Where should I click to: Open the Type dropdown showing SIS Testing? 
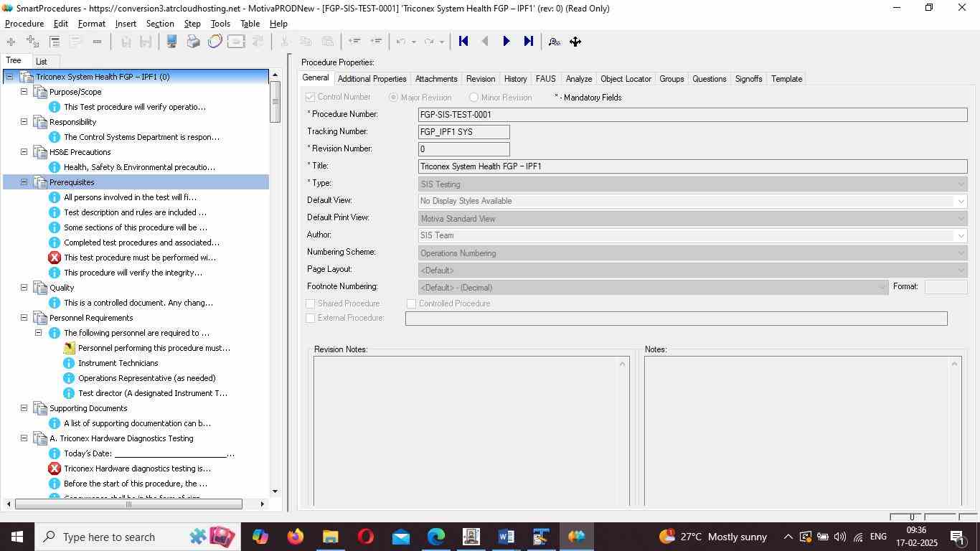(692, 184)
